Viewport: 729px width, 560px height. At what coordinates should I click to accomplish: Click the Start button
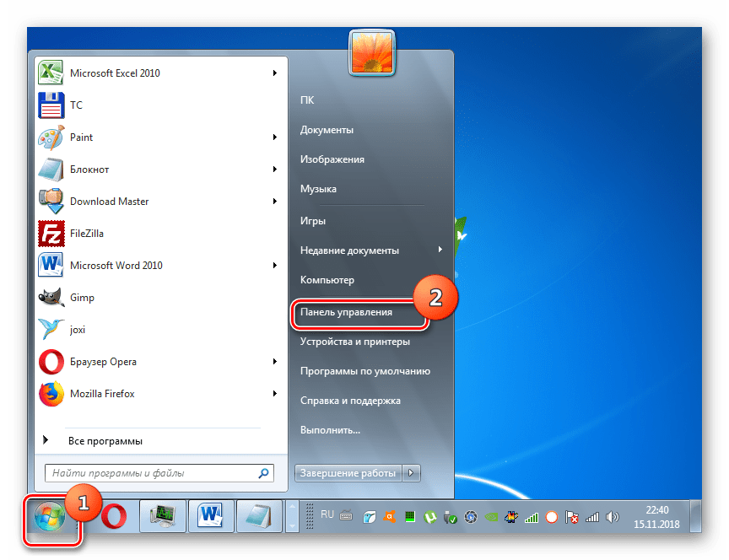51,515
